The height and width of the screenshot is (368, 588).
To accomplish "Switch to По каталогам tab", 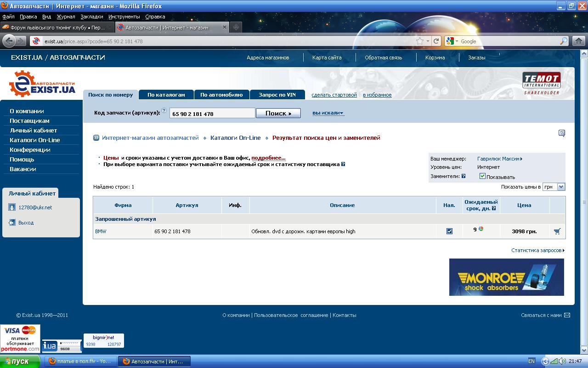I will pyautogui.click(x=166, y=95).
